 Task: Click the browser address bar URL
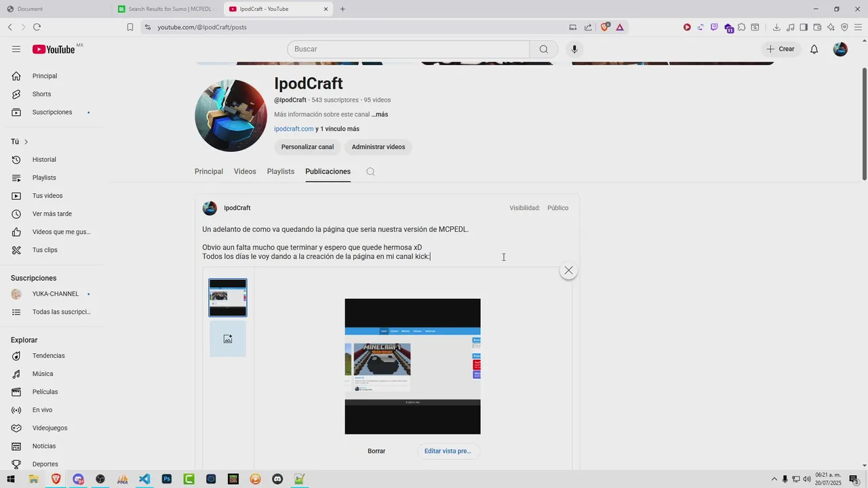(x=202, y=27)
